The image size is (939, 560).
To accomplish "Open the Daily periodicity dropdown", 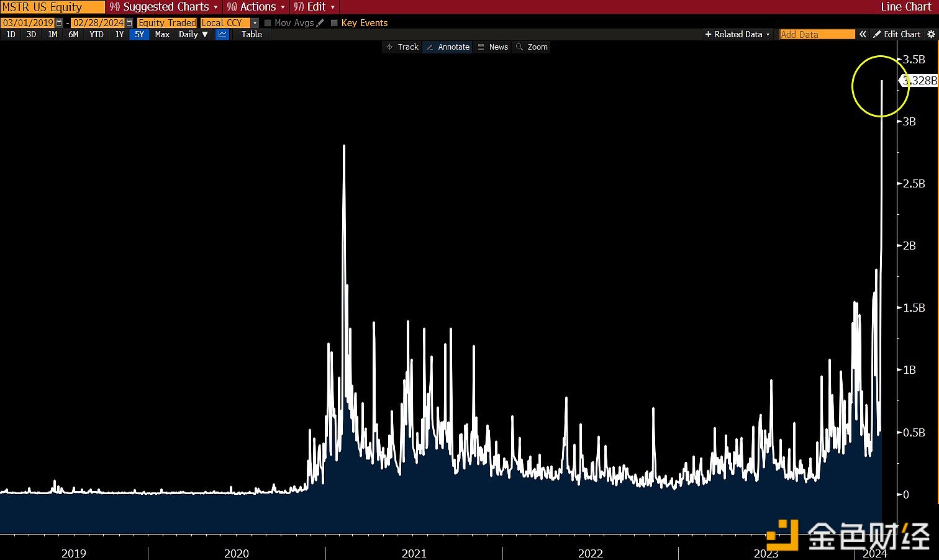I will (194, 35).
